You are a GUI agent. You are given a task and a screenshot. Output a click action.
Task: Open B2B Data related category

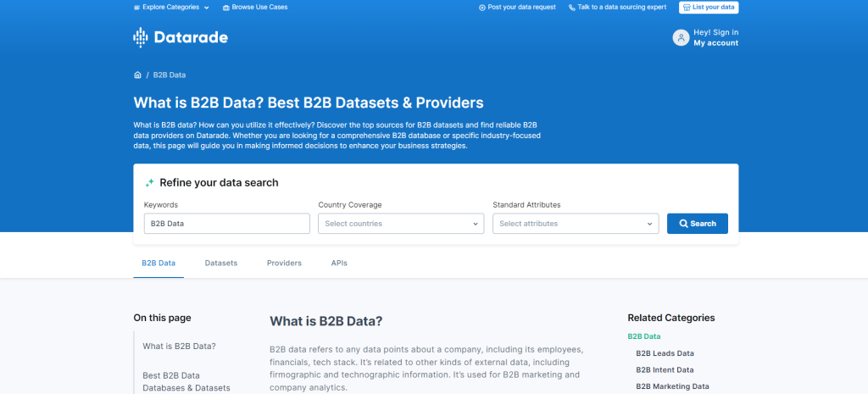pyautogui.click(x=644, y=336)
